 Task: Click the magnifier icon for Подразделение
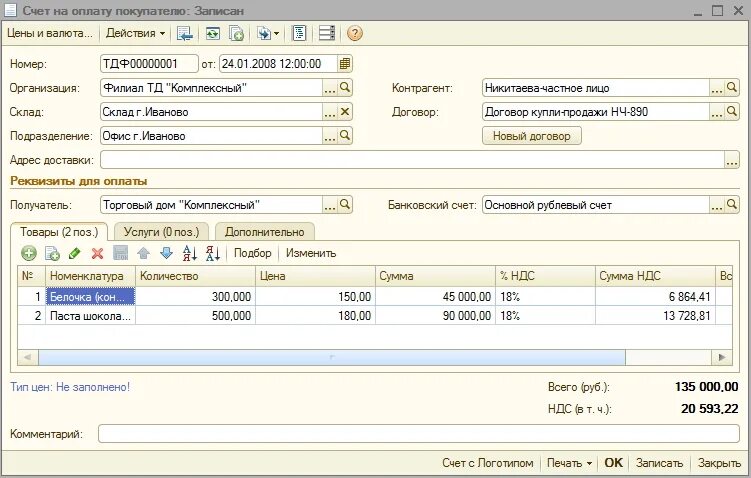click(345, 136)
